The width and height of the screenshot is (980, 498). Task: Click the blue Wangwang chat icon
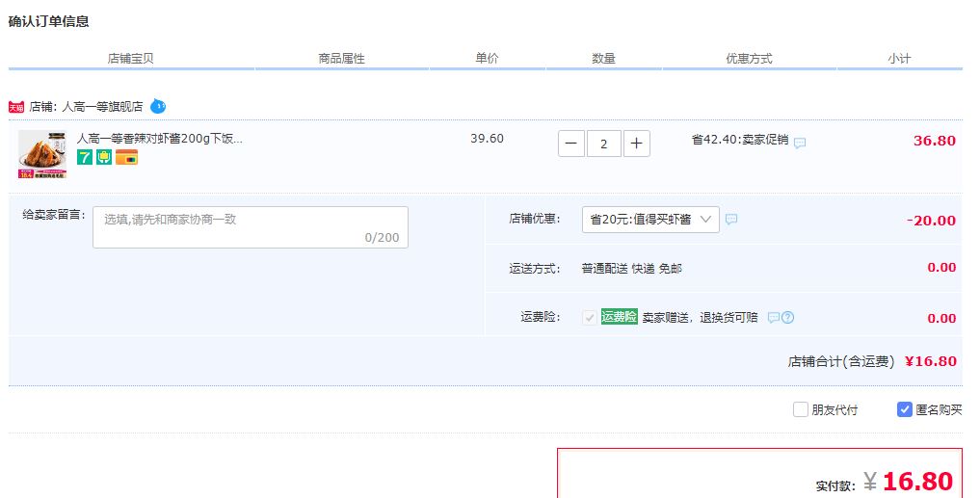tap(158, 106)
